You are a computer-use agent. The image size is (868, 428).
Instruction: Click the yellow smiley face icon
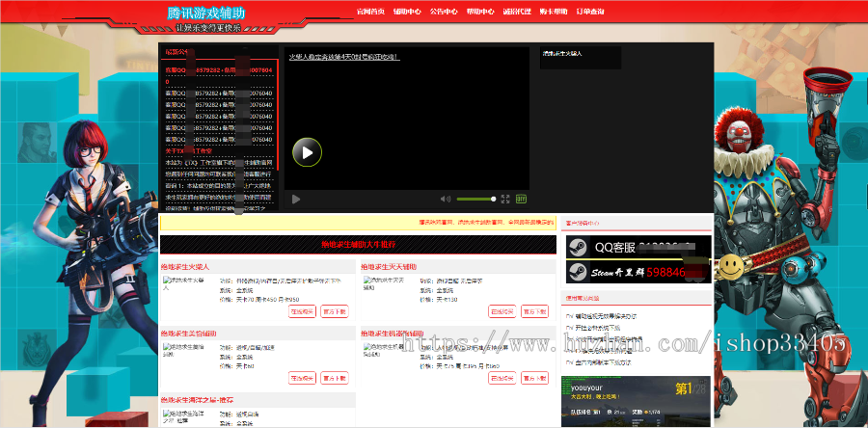pyautogui.click(x=730, y=266)
